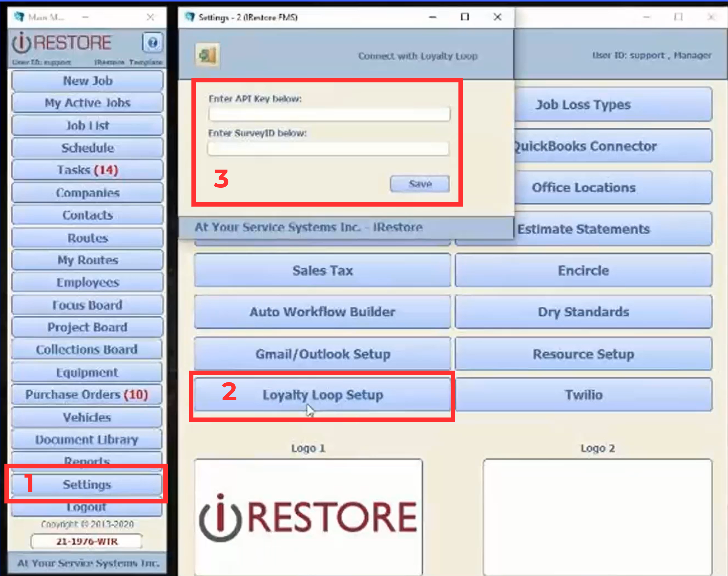Open Purchase Orders (10)
The width and height of the screenshot is (728, 576).
[x=87, y=395]
